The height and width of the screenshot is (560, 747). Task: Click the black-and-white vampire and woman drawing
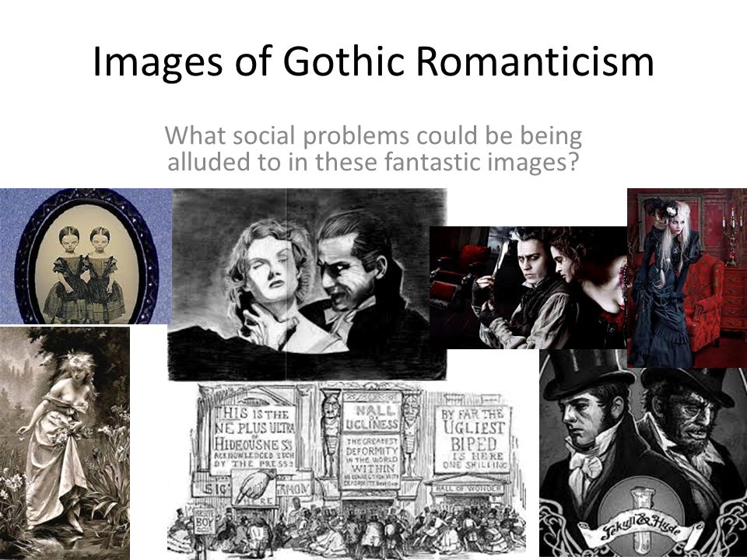[307, 285]
